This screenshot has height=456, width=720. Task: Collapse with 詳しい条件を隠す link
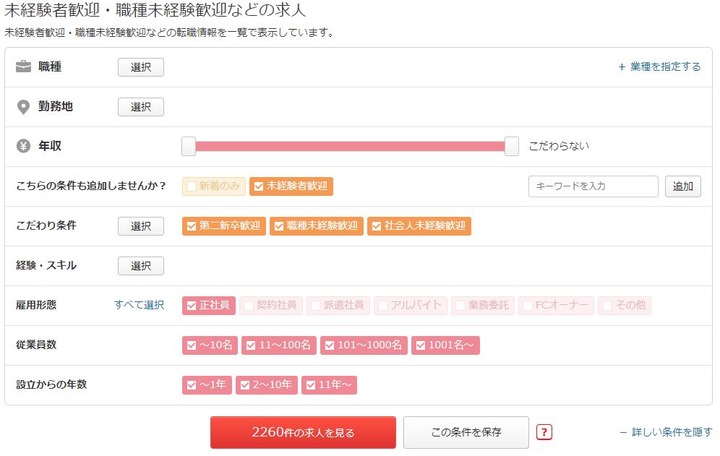666,432
